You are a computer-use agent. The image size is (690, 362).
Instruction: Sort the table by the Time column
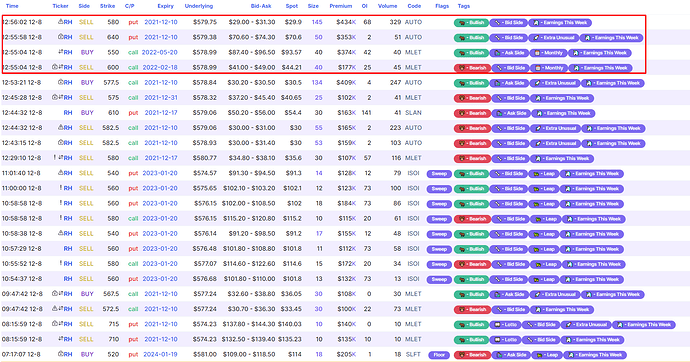(12, 6)
